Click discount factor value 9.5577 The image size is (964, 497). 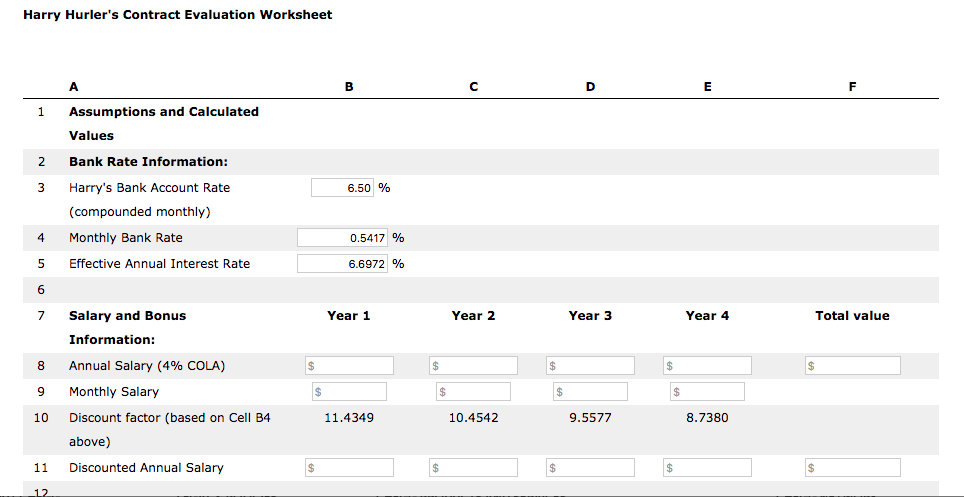pos(590,418)
